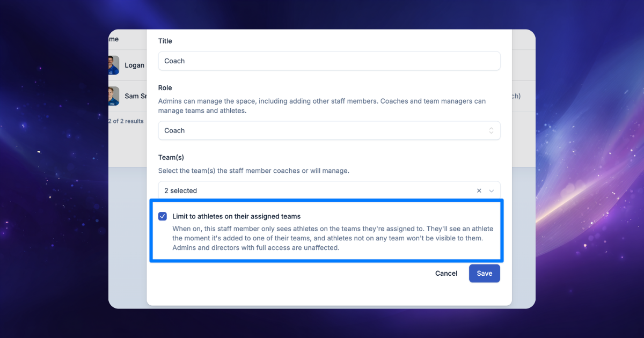Viewport: 644px width, 338px height.
Task: Select the Logan name in staff table
Action: click(x=135, y=65)
